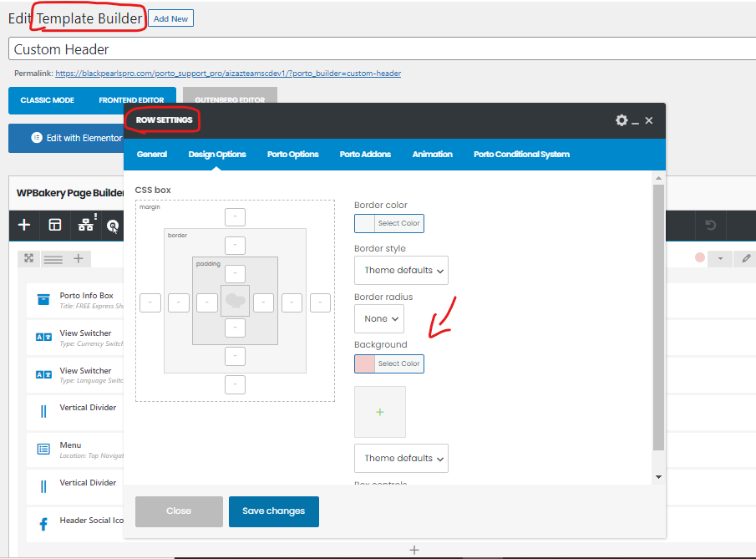The width and height of the screenshot is (756, 559).
Task: Open the Border radius dropdown
Action: pos(379,319)
